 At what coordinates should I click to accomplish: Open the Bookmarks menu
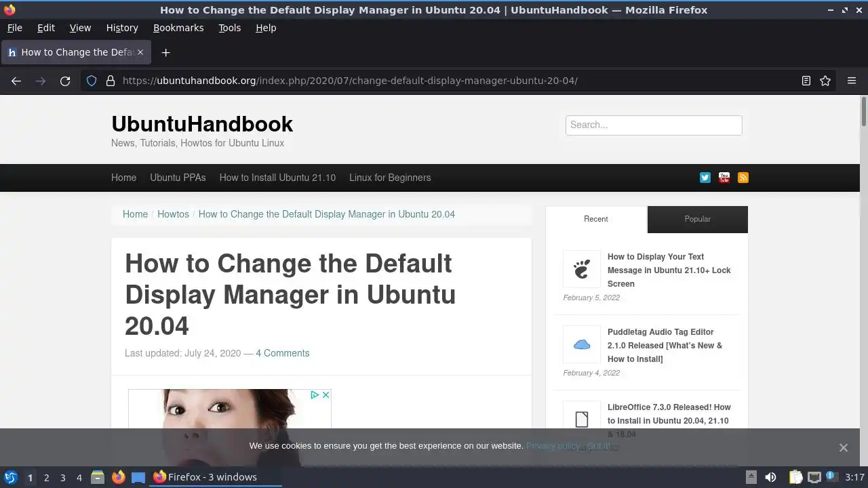178,28
